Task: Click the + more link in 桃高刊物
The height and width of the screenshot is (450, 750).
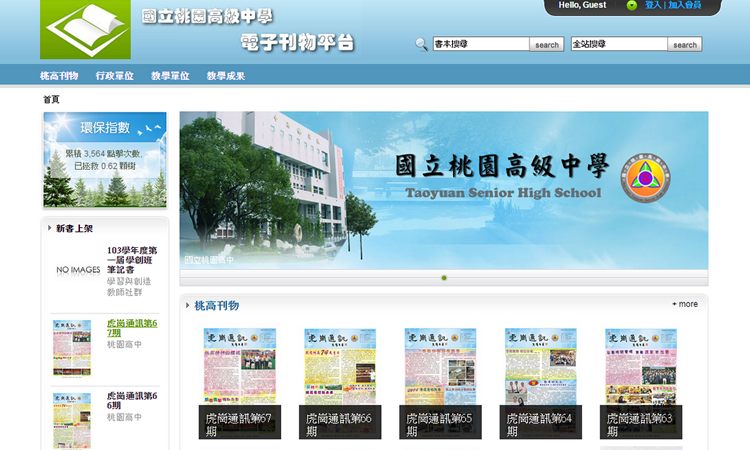Action: (685, 304)
